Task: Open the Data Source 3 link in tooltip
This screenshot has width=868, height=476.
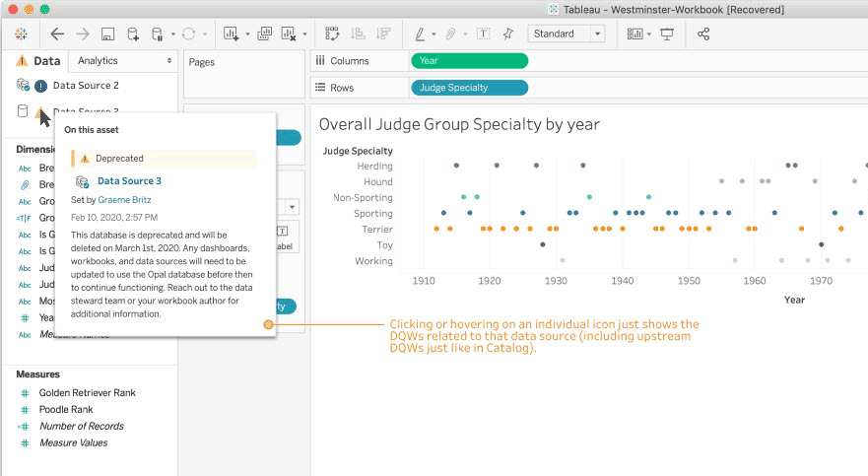Action: click(x=129, y=181)
